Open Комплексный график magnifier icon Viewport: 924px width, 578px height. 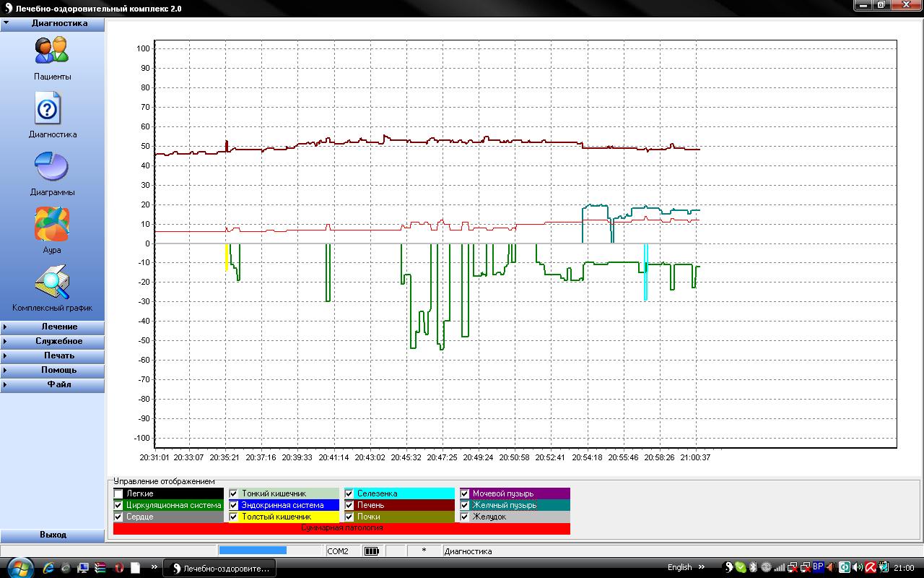click(x=52, y=282)
